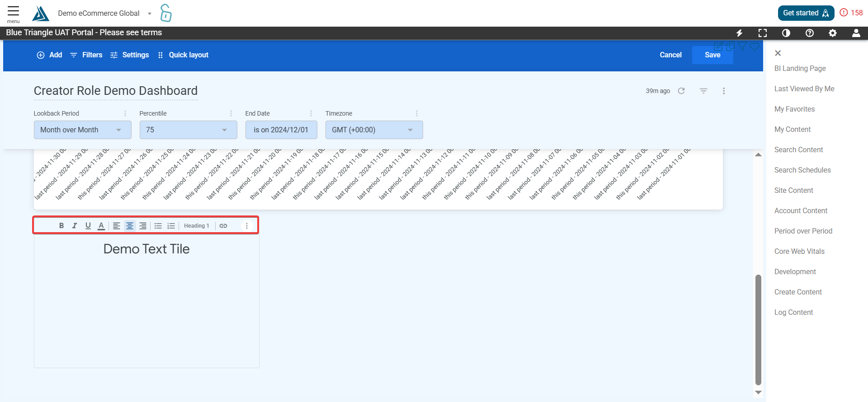Toggle italic formatting in text tile
The image size is (868, 402).
[x=75, y=226]
